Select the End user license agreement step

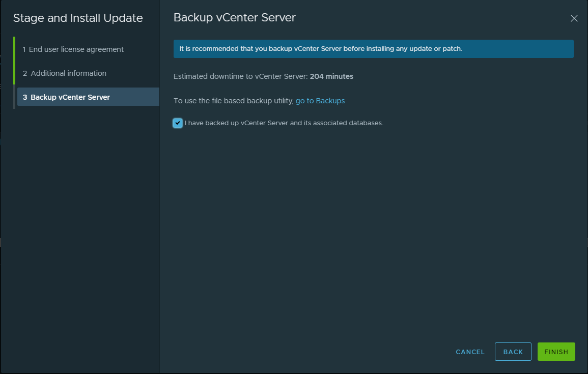click(73, 49)
